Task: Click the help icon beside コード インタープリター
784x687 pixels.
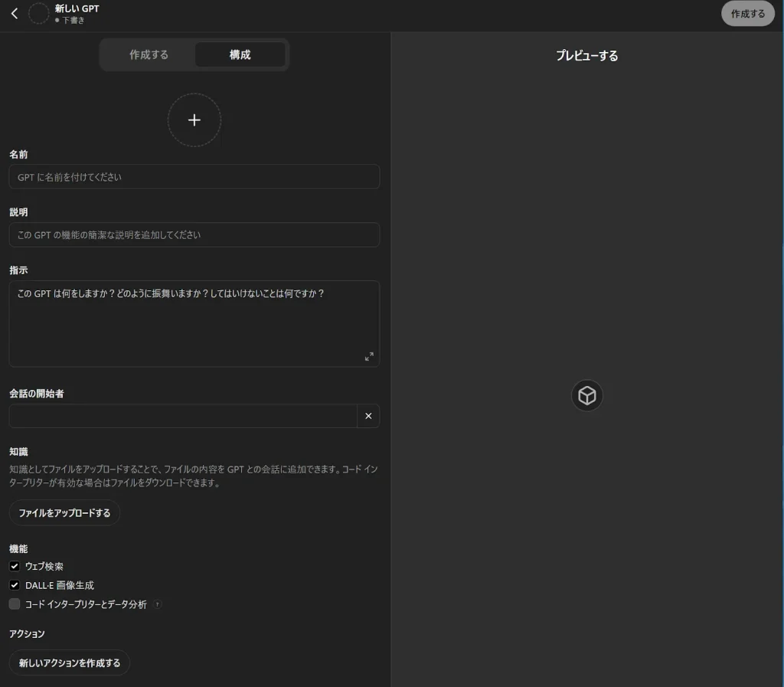Action: tap(158, 604)
